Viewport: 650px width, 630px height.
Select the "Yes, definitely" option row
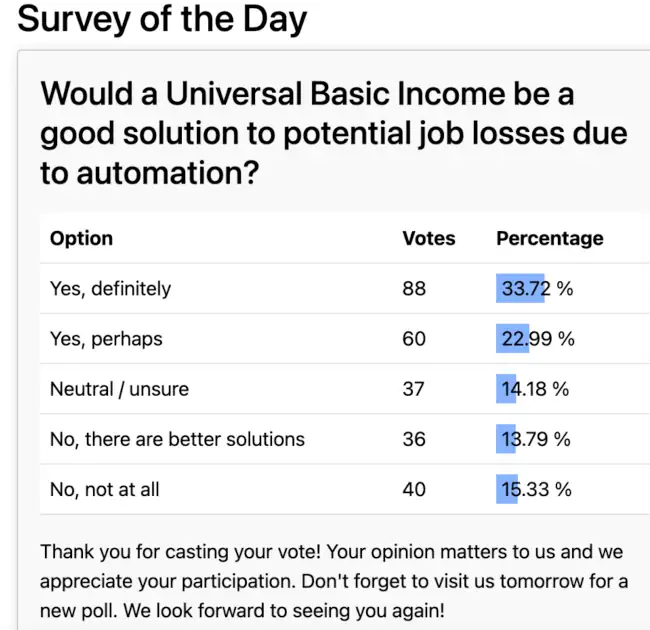(x=110, y=289)
